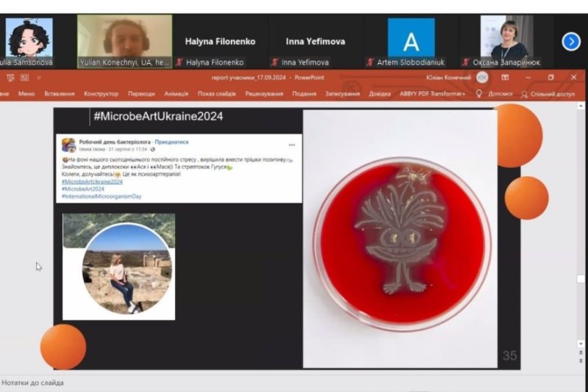Click the ЮК account avatar
The width and height of the screenshot is (588, 392).
482,78
